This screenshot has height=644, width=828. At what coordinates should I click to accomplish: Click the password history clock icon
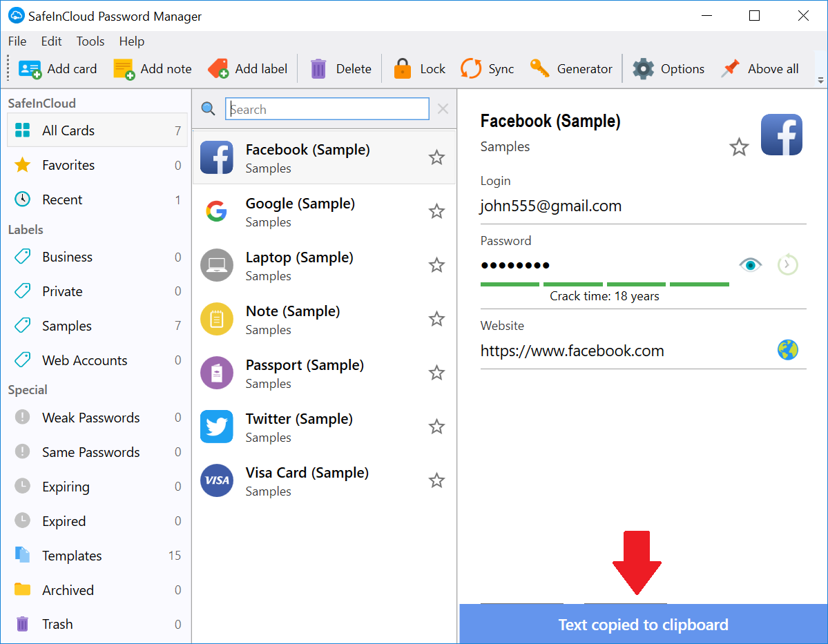(787, 264)
